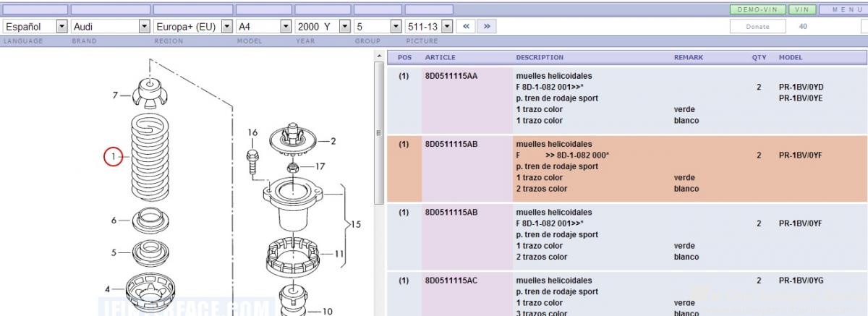Viewport: 868px width, 316px height.
Task: Click part callout 16 bolt label
Action: [x=252, y=132]
